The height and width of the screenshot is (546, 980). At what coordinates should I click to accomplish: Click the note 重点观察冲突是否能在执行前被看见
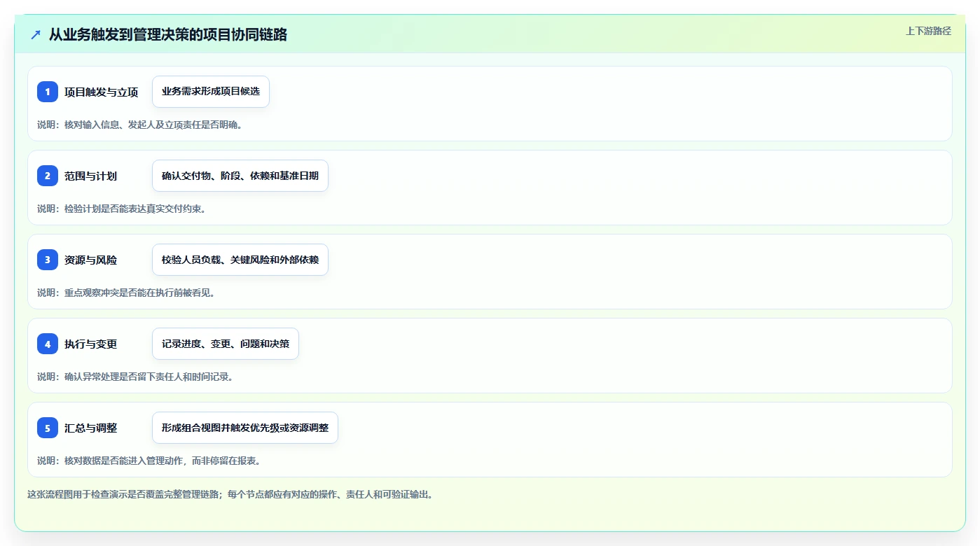pos(126,293)
